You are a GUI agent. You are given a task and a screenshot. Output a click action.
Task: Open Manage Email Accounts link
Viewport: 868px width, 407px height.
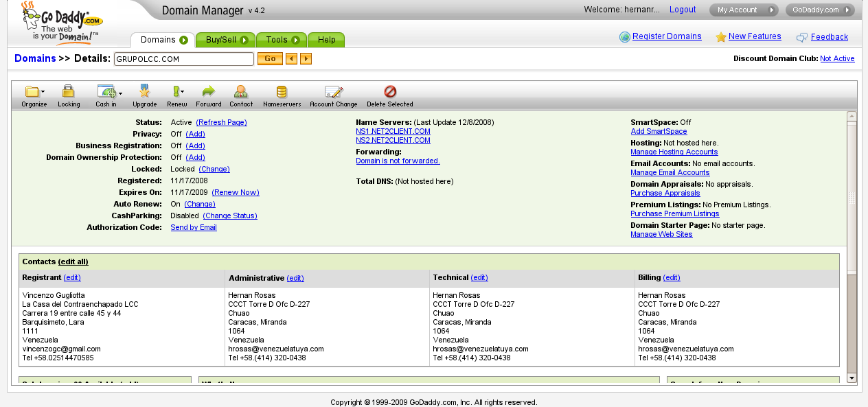click(x=670, y=172)
